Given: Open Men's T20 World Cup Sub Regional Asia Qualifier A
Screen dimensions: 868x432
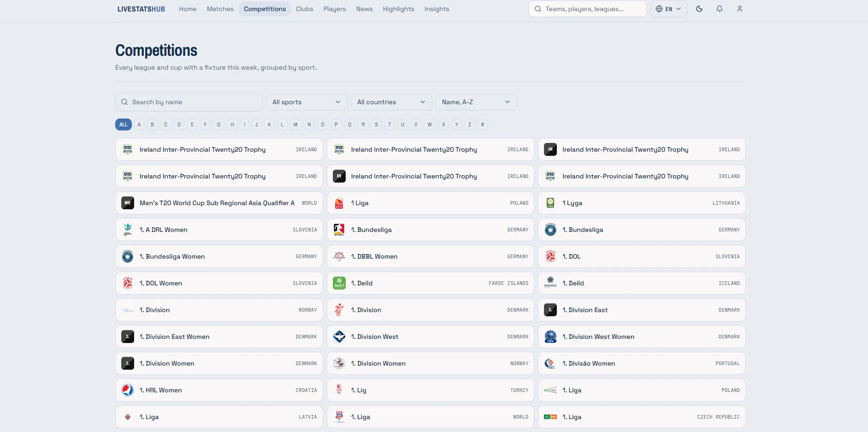Looking at the screenshot, I should pyautogui.click(x=219, y=203).
